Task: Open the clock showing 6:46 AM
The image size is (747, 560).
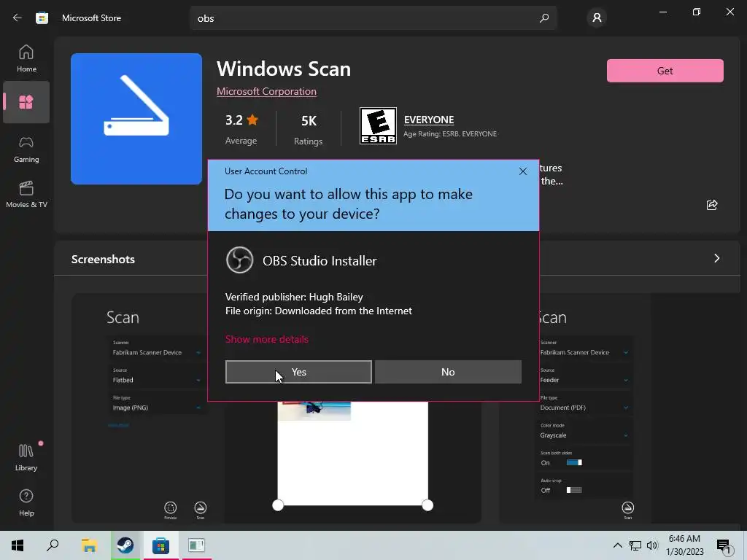Action: tap(684, 545)
